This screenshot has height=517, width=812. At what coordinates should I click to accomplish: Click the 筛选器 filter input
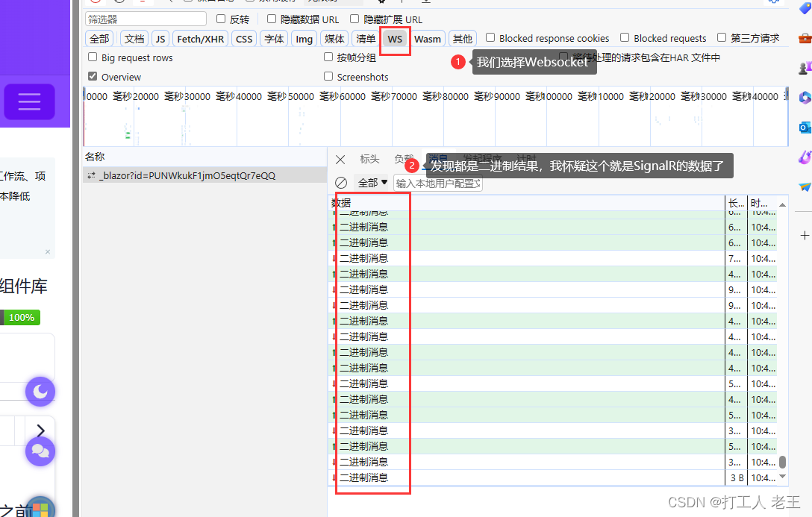(x=146, y=19)
